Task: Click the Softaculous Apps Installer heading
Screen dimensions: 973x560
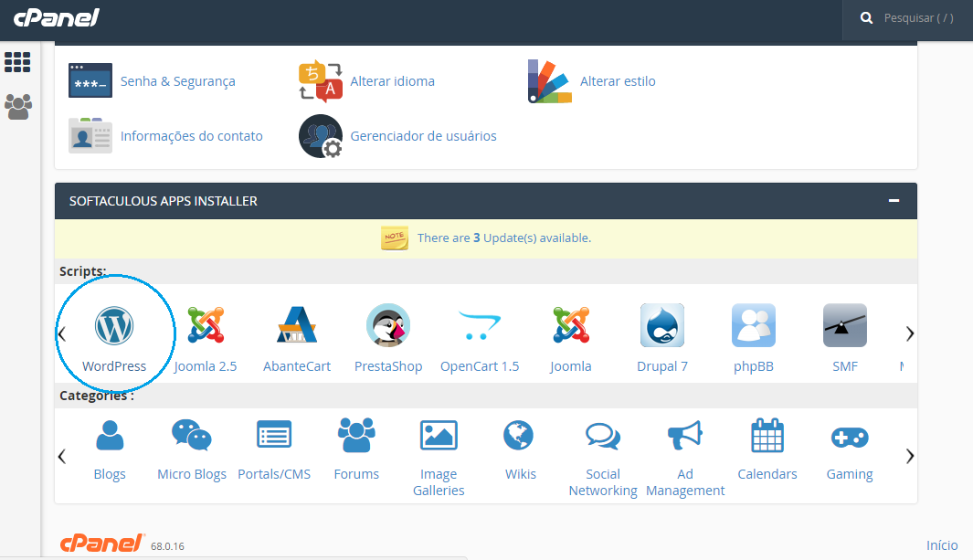Action: pyautogui.click(x=164, y=201)
